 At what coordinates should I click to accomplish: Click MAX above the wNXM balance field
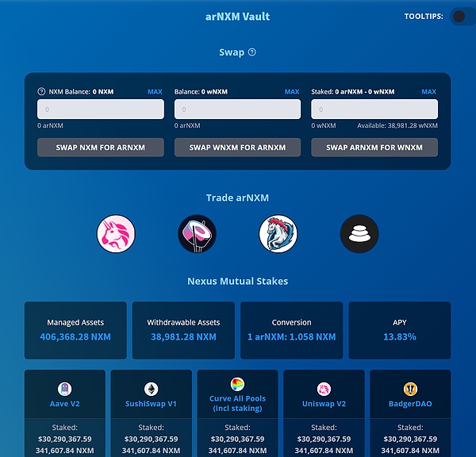292,92
